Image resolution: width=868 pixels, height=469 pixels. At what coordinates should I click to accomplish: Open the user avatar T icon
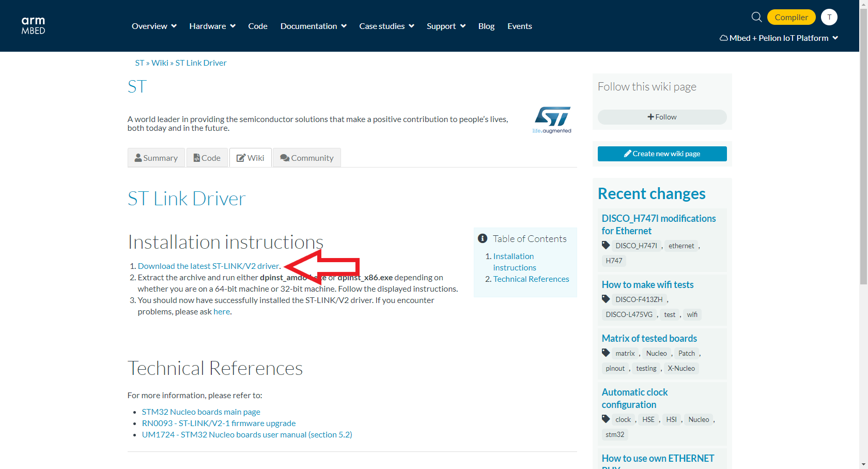tap(829, 17)
